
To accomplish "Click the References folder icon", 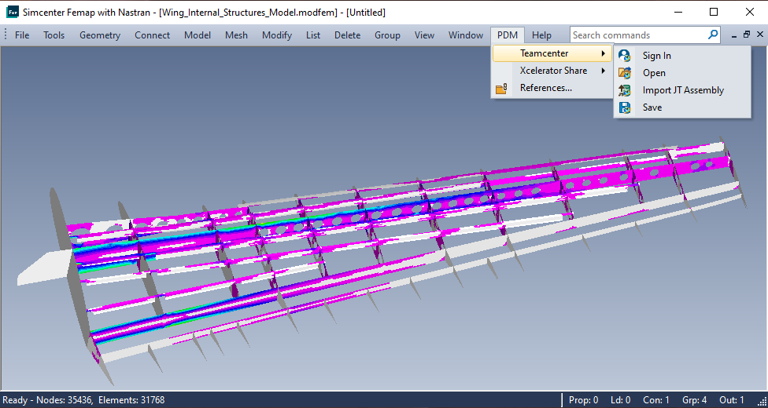I will (x=502, y=89).
